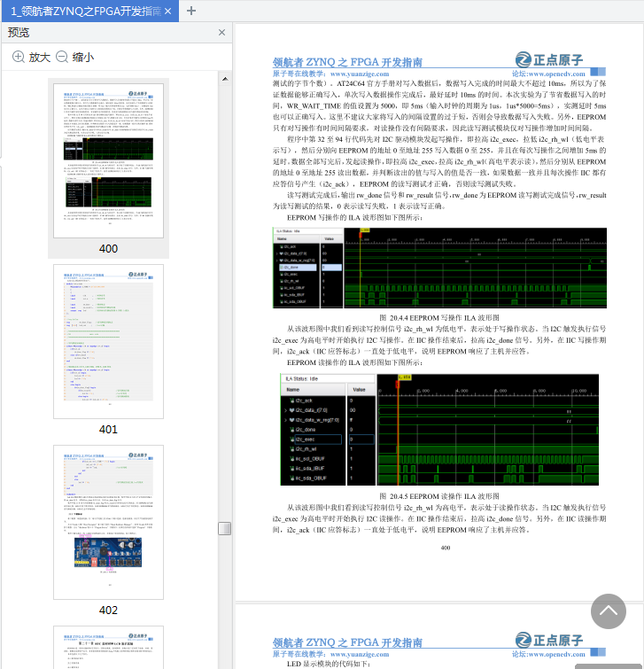This screenshot has height=669, width=644.
Task: Click the page number 400 at page bottom
Action: (446, 548)
